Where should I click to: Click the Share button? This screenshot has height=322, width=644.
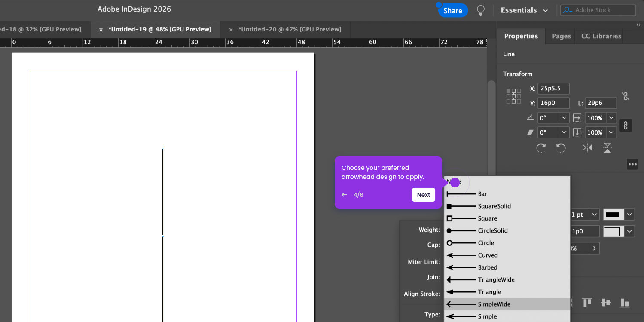point(453,10)
